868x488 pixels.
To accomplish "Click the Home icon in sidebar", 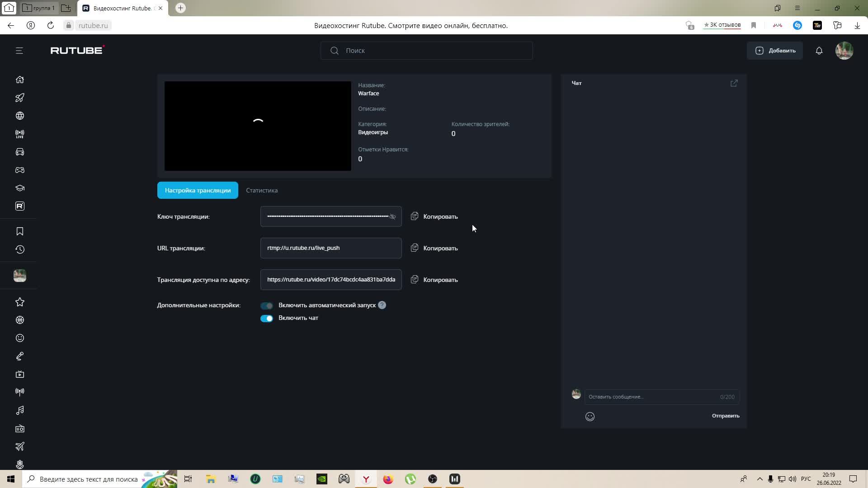I will (x=19, y=80).
